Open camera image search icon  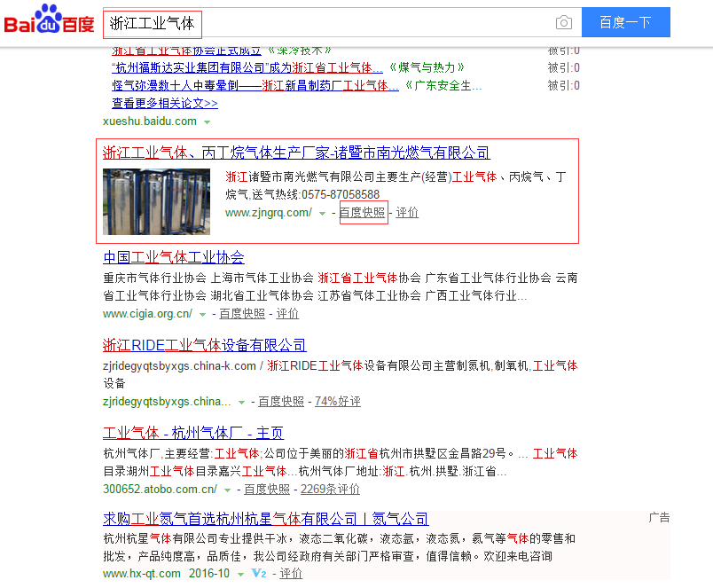point(564,23)
